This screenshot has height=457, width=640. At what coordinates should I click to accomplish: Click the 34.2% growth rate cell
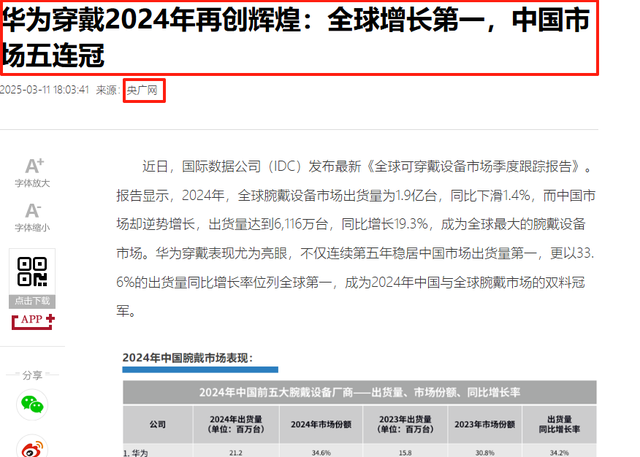[559, 452]
